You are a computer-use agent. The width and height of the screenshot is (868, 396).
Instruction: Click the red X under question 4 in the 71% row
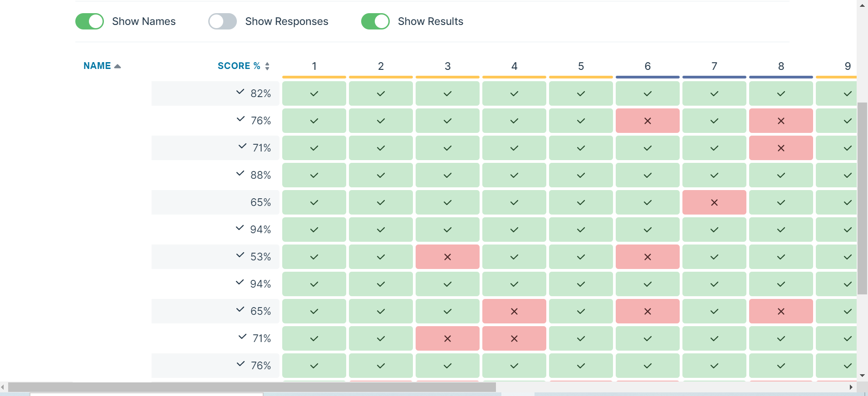pyautogui.click(x=514, y=338)
